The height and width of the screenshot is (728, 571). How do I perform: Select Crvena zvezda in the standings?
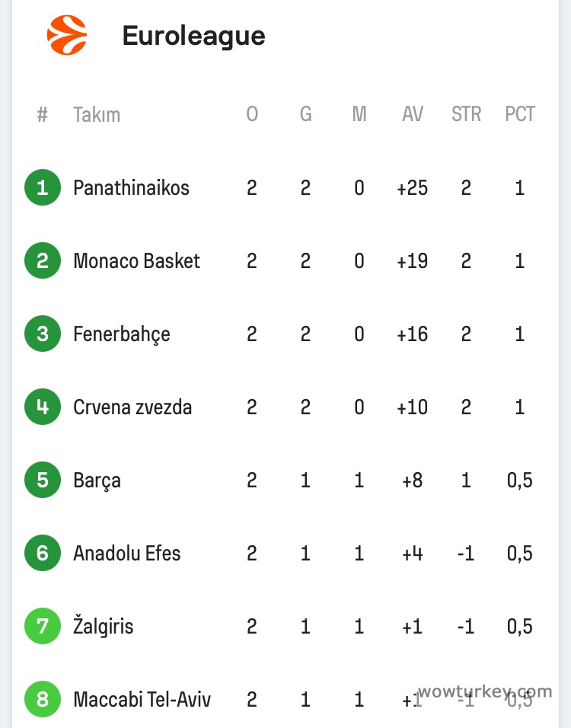point(132,407)
